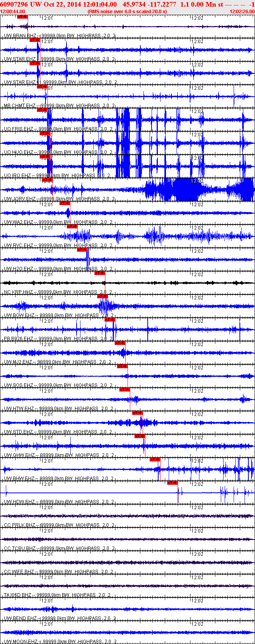Select the UO IRO EHZ station label
Image resolution: width=255 pixels, height=644 pixels.
click(58, 176)
